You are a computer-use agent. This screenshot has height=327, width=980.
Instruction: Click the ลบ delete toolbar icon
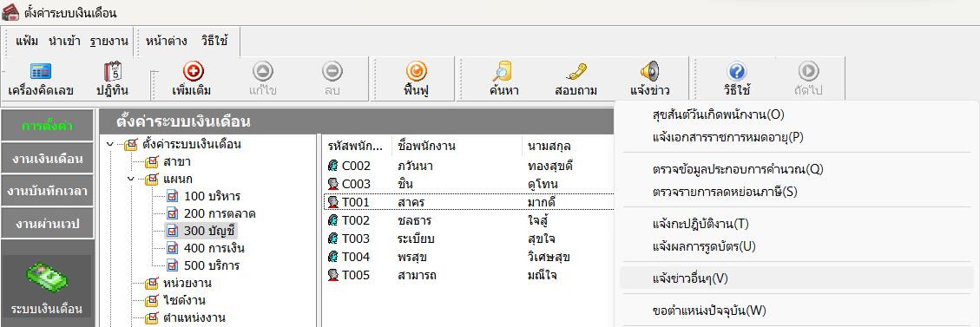point(332,72)
